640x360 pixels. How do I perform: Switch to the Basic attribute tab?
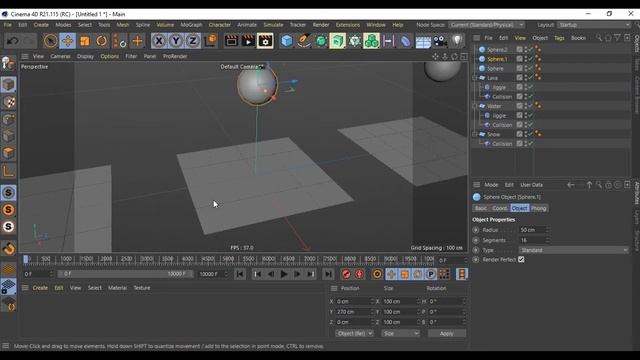point(481,208)
